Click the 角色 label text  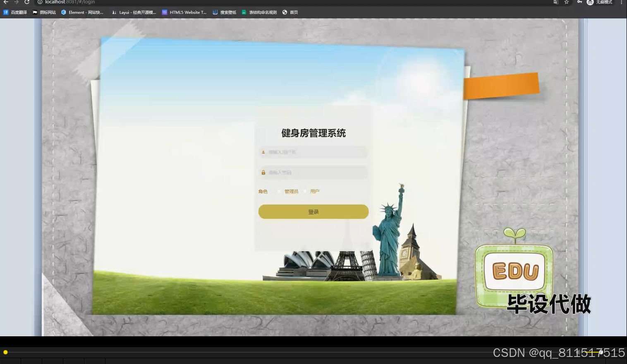[263, 192]
